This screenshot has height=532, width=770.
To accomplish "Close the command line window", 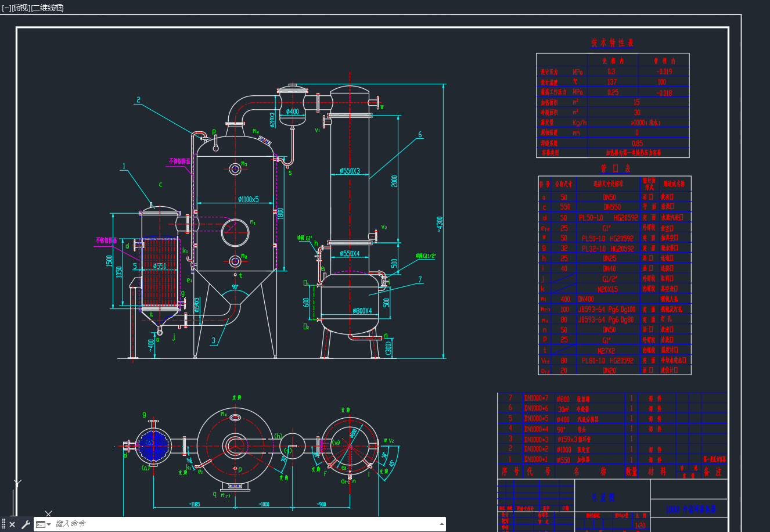I will [x=12, y=524].
